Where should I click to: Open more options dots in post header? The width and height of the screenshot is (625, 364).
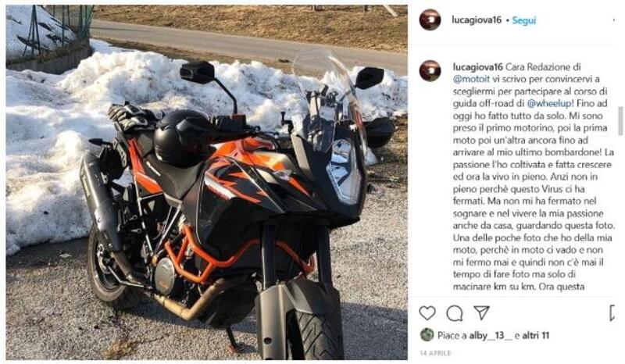(x=614, y=20)
